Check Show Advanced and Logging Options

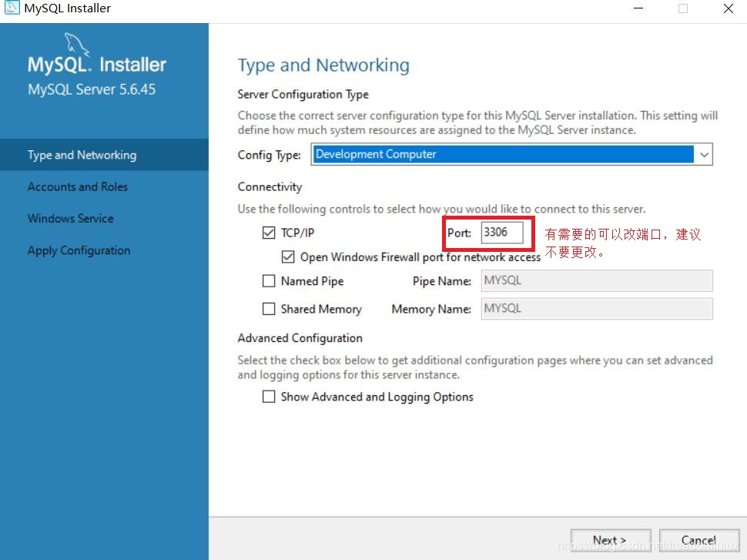tap(269, 397)
